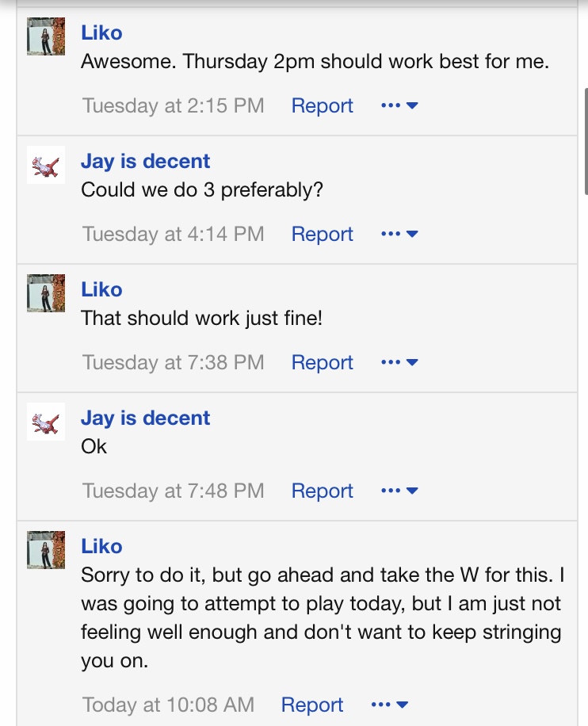Open Liko's profile from first message username

(x=102, y=32)
